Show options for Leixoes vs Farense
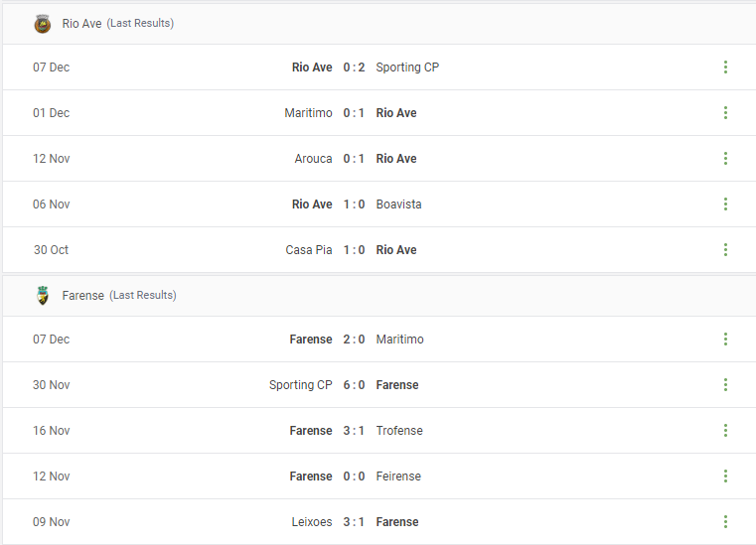Image resolution: width=756 pixels, height=545 pixels. point(725,522)
